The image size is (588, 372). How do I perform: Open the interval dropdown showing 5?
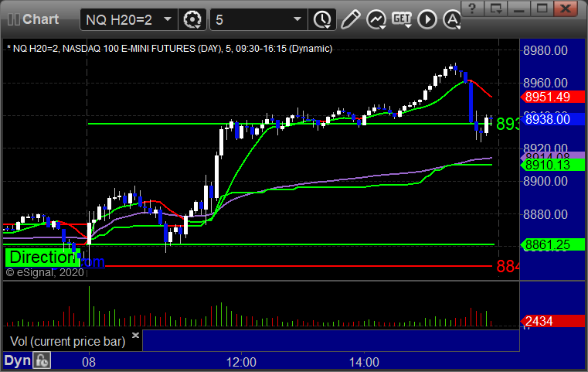[258, 19]
